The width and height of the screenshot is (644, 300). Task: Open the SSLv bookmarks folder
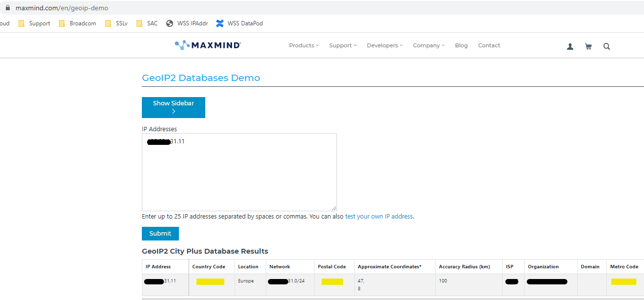point(117,23)
